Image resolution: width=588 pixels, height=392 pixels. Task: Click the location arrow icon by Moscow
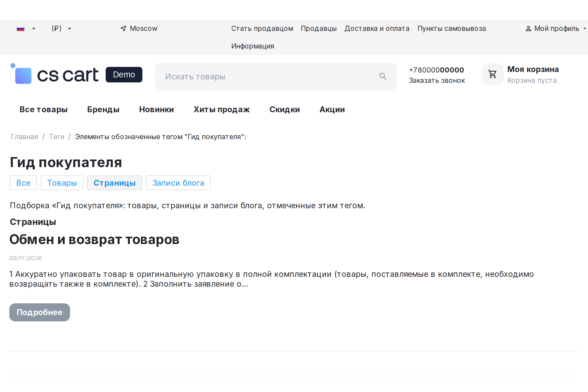click(x=123, y=28)
